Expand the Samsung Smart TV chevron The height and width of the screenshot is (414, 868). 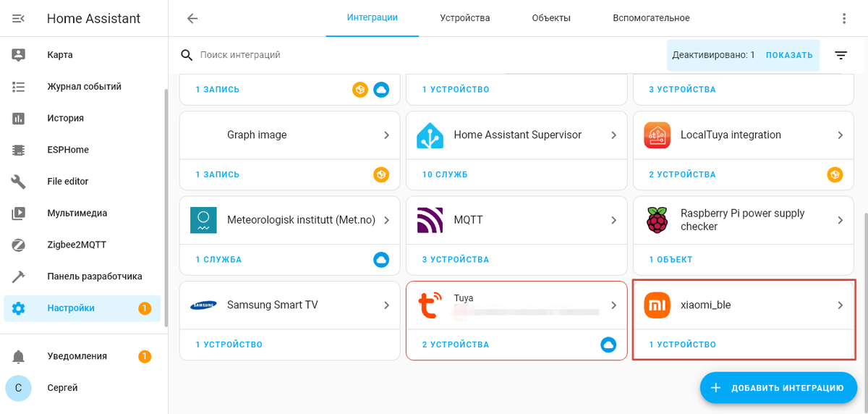[387, 305]
